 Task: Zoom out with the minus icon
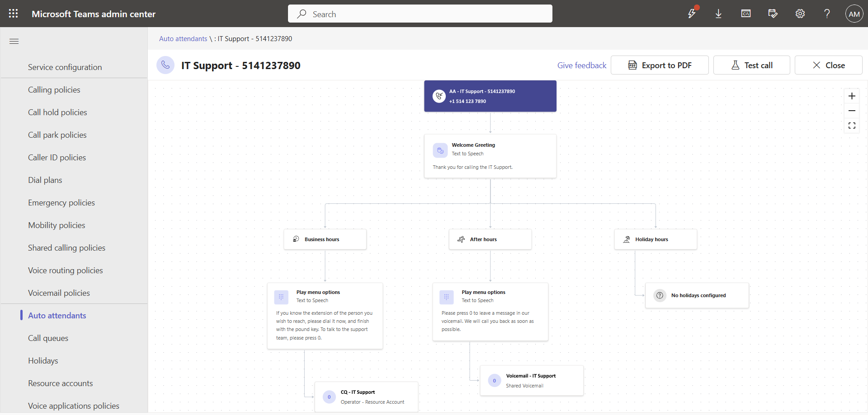[x=852, y=111]
